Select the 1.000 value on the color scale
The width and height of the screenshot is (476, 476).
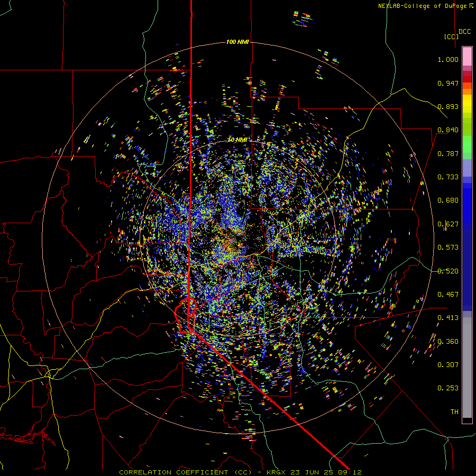pyautogui.click(x=448, y=59)
